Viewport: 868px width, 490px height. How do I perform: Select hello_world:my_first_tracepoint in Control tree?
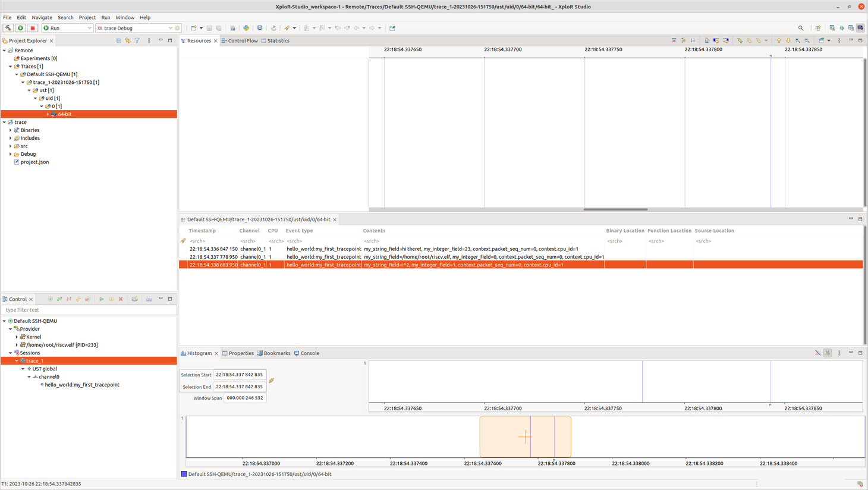[82, 385]
